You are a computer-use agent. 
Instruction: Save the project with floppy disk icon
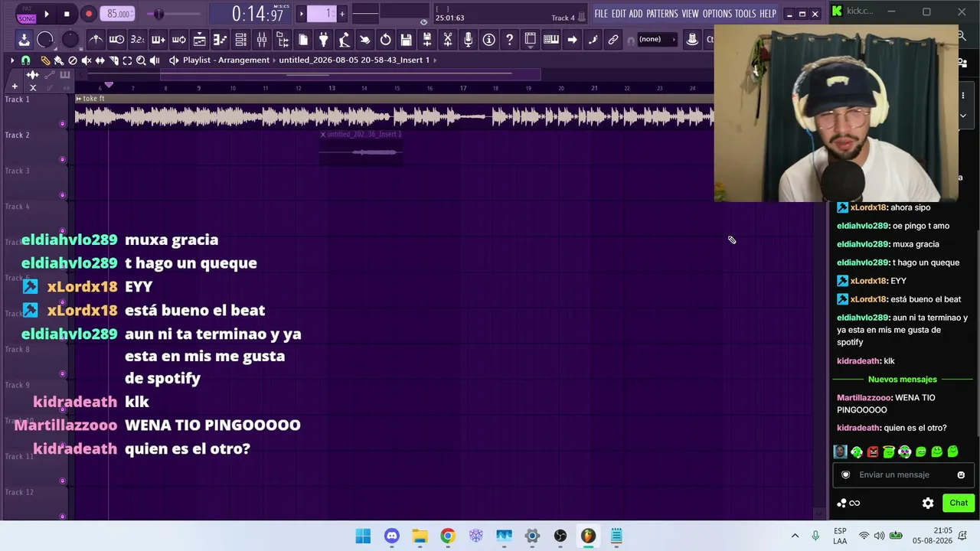(x=407, y=40)
